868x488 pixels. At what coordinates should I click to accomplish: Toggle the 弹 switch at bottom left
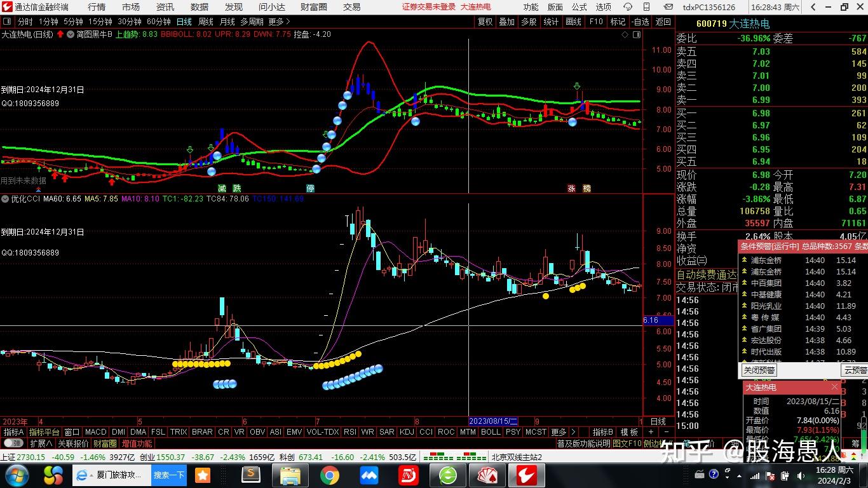point(13,444)
